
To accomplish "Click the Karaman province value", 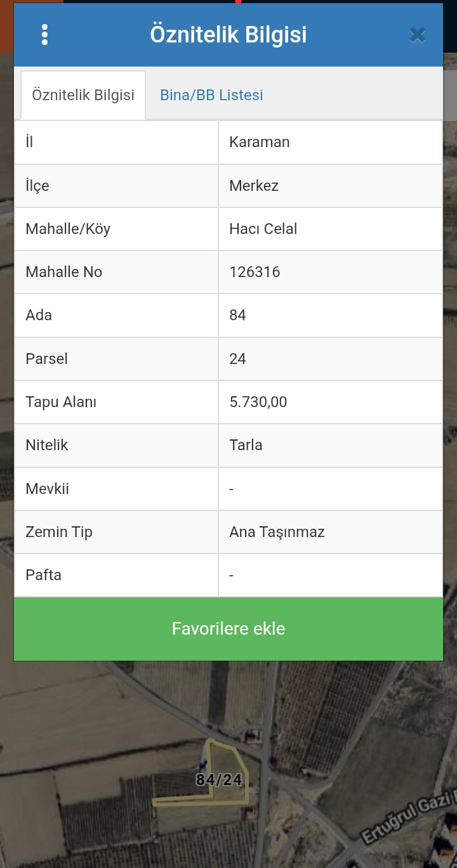I will point(260,142).
